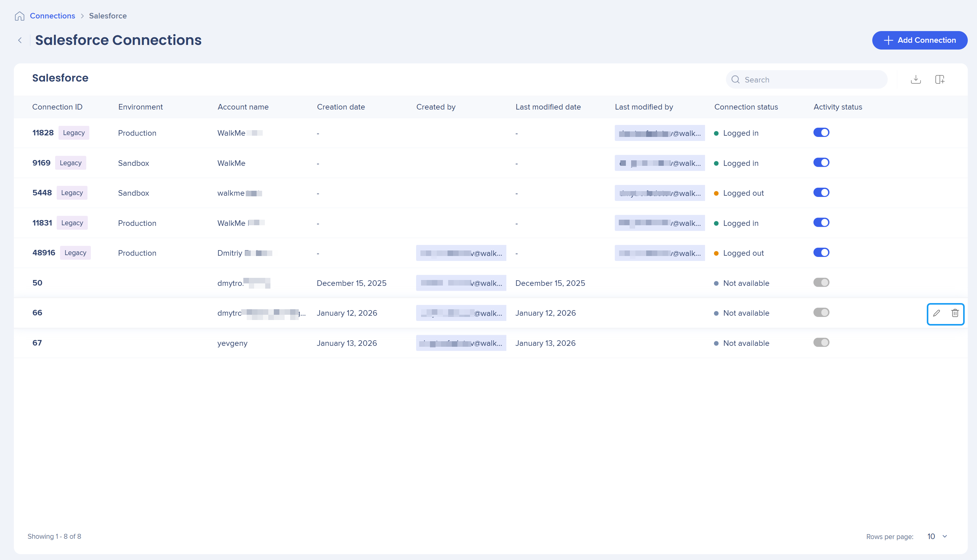Open the rows per page dropdown

[937, 537]
